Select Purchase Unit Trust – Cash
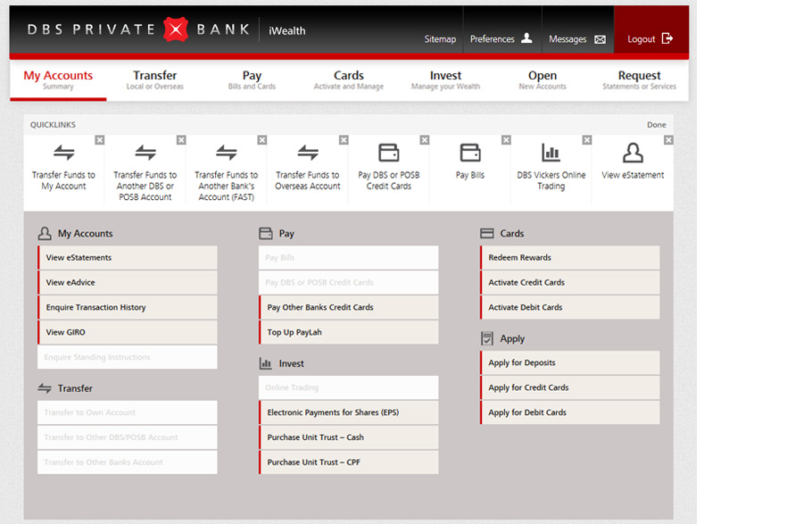The image size is (812, 524). [349, 437]
